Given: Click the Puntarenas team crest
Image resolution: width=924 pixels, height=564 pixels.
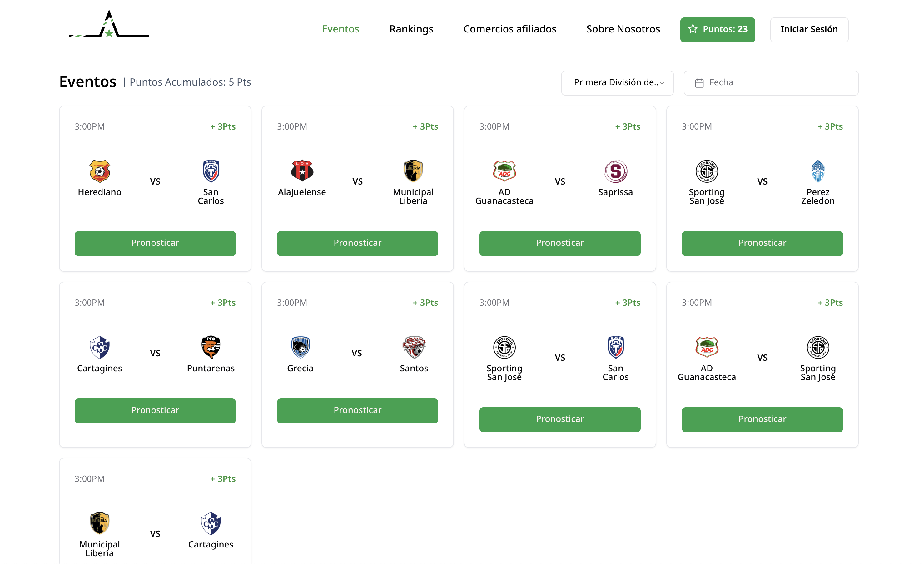Looking at the screenshot, I should click(211, 347).
